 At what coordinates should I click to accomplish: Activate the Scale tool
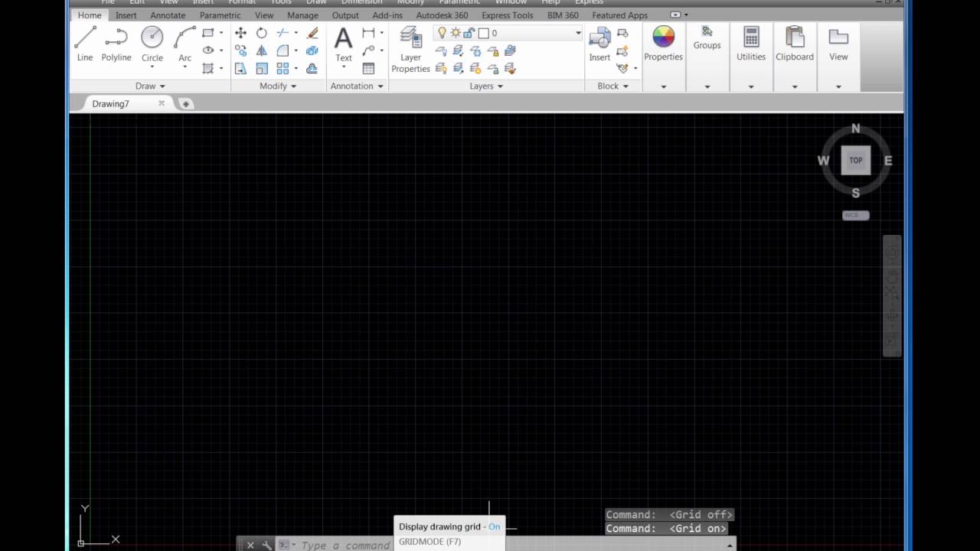pos(262,68)
